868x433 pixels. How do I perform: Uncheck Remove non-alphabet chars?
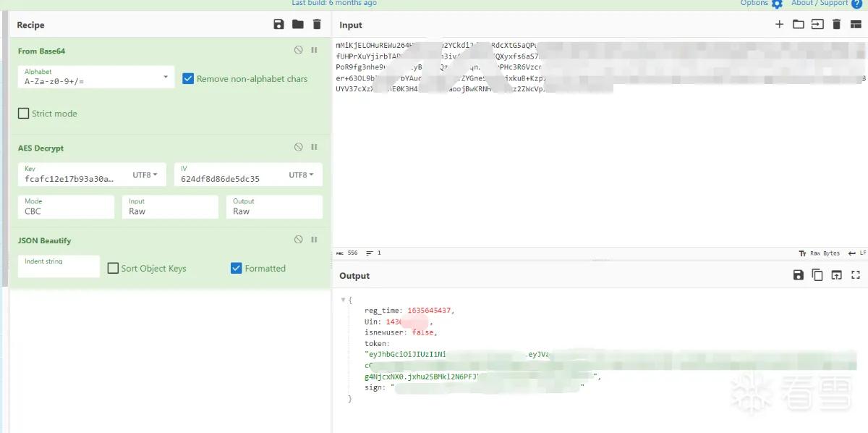click(188, 79)
